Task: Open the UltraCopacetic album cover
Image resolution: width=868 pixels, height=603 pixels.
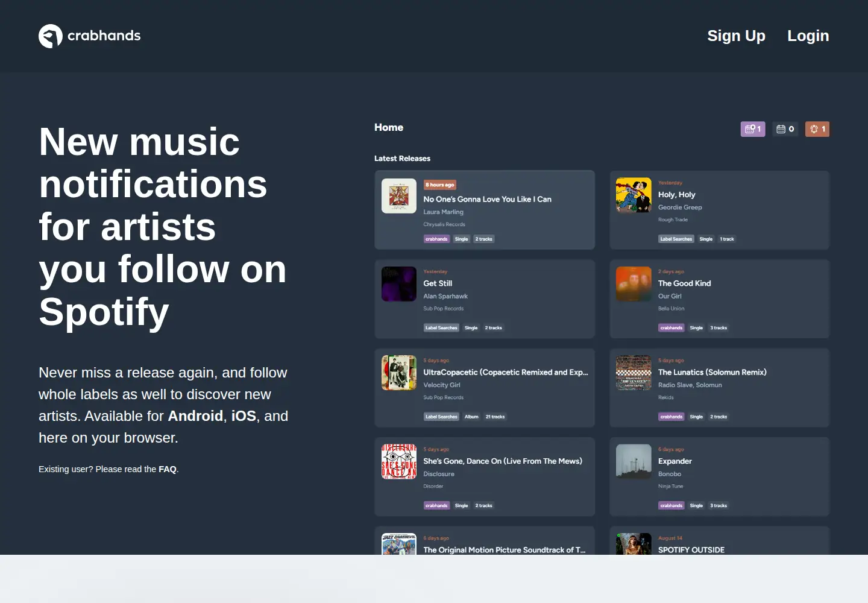Action: 399,373
